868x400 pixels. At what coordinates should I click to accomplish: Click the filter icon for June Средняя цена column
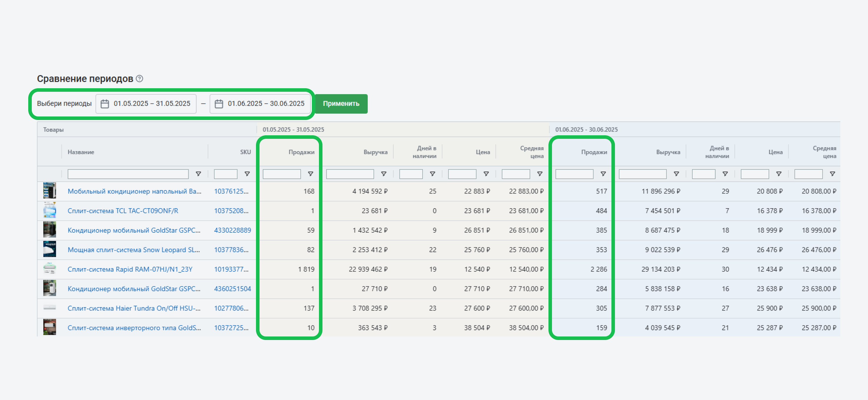click(x=832, y=174)
